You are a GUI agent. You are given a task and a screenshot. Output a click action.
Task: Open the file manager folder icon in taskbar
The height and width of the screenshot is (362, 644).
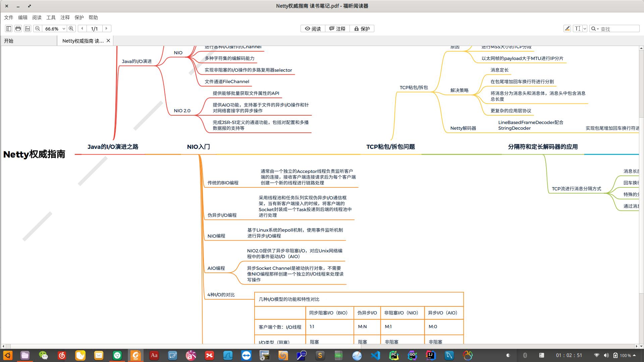click(x=25, y=355)
